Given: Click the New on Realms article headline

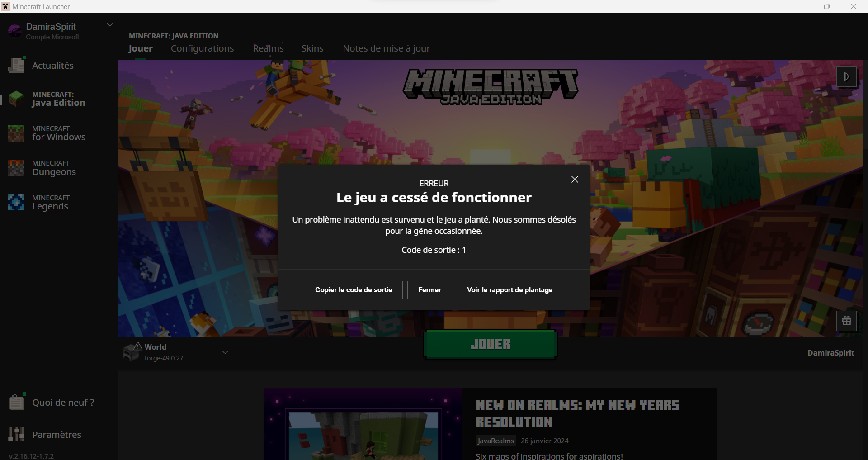Looking at the screenshot, I should (x=577, y=413).
